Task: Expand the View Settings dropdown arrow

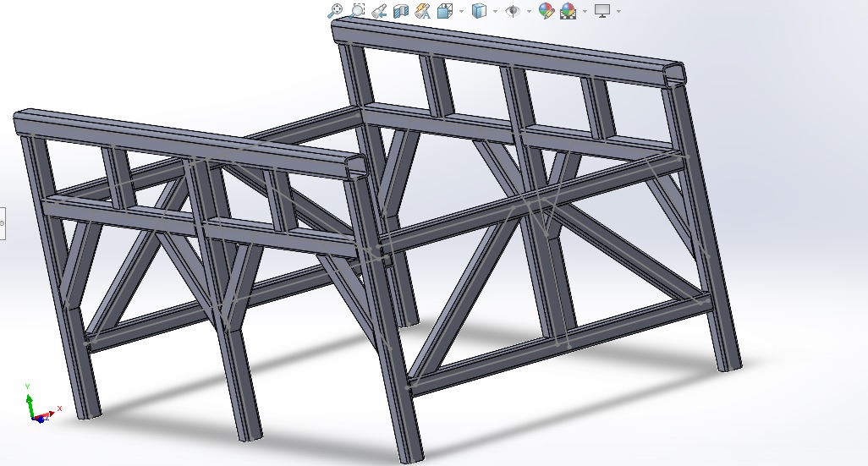Action: pos(619,12)
